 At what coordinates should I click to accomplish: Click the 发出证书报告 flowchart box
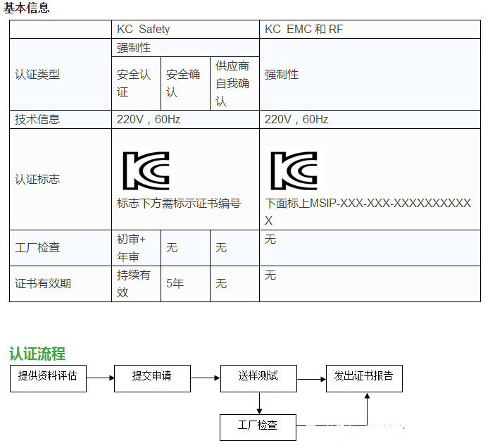point(363,376)
